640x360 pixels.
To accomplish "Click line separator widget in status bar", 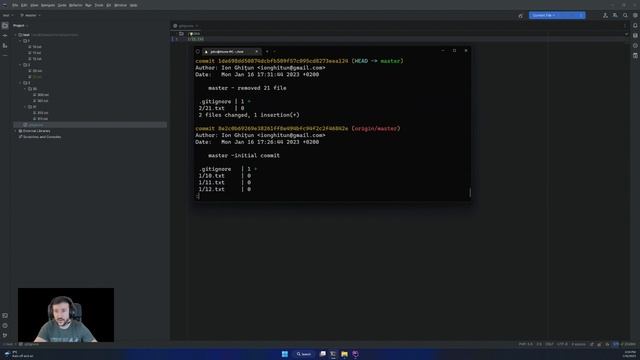I will [x=549, y=344].
